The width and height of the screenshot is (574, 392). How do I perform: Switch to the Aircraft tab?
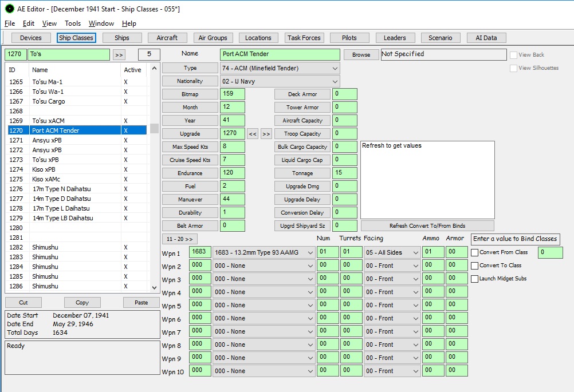point(167,38)
